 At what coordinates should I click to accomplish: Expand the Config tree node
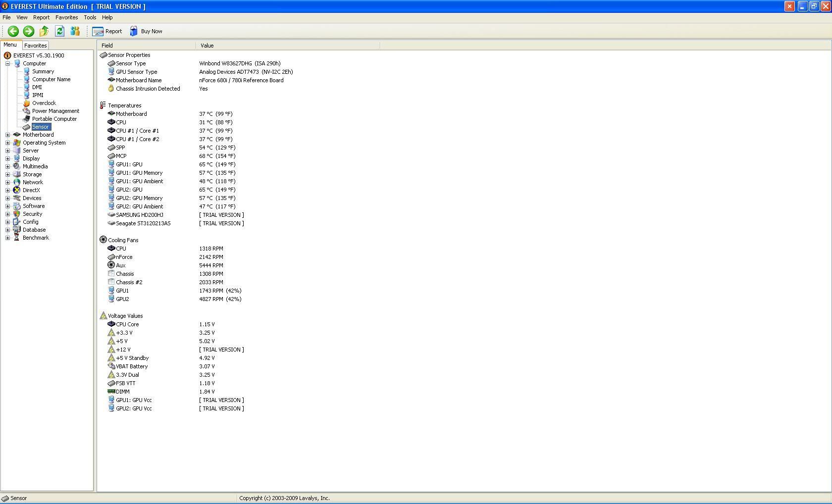tap(8, 222)
